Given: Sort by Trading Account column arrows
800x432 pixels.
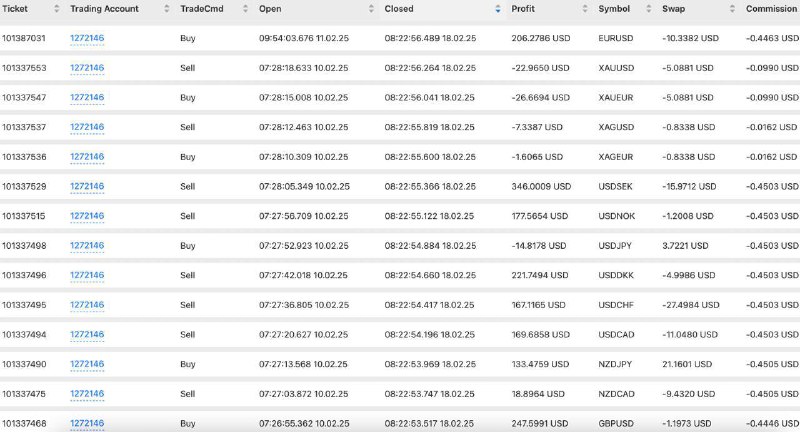Looking at the screenshot, I should [x=166, y=9].
